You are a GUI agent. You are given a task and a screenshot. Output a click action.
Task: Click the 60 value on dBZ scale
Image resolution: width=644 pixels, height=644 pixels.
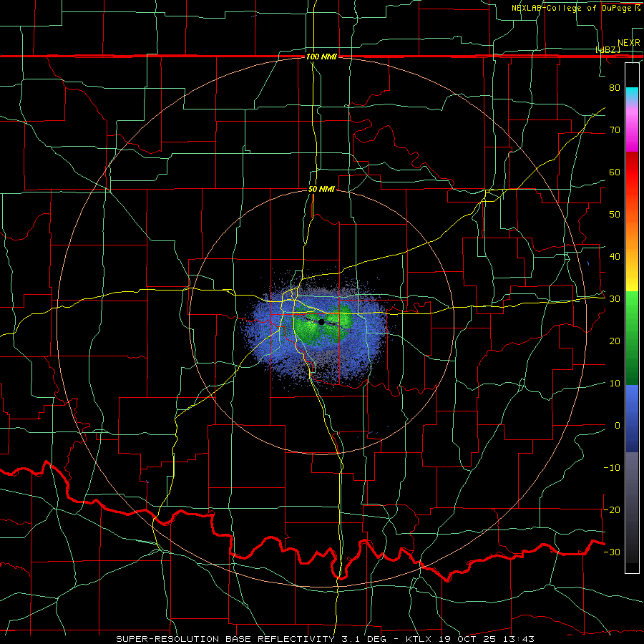click(x=615, y=172)
